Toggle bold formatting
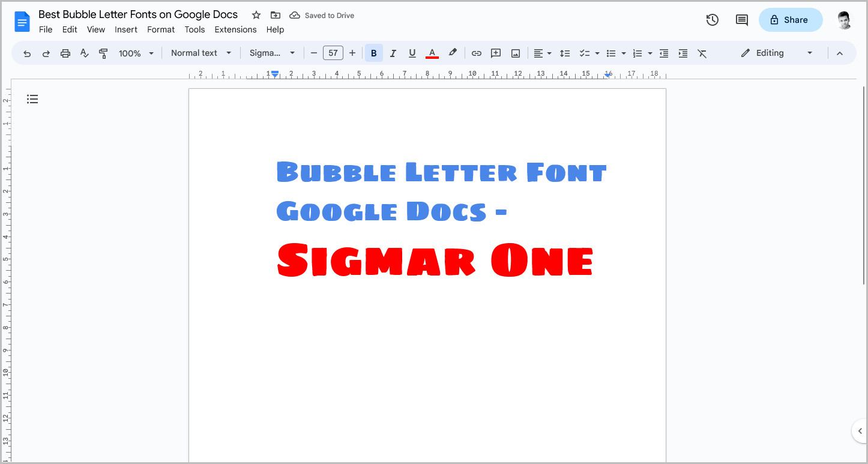The image size is (868, 464). click(x=373, y=53)
